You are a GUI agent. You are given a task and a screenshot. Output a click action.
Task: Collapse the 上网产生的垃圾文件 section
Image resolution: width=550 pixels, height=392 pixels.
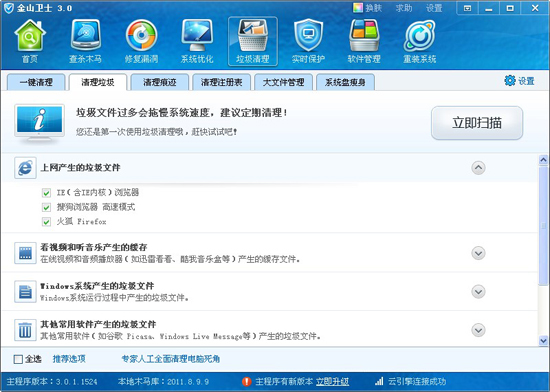[x=478, y=168]
